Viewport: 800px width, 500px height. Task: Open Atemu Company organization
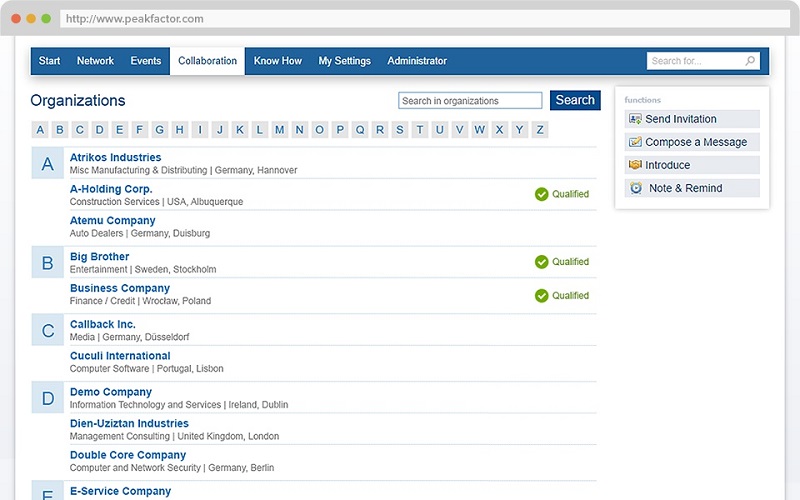[112, 220]
